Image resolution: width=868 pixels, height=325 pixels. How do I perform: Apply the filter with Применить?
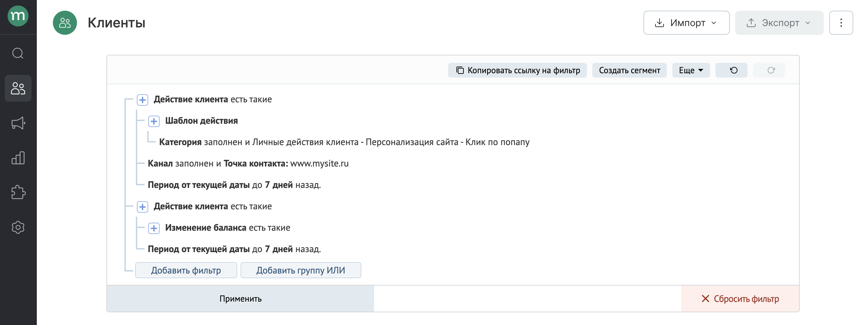click(240, 299)
